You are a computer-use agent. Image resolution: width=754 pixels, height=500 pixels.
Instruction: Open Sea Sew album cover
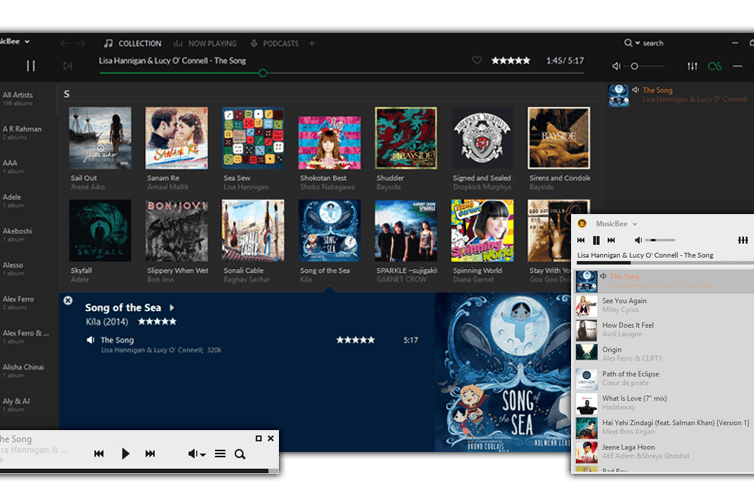pyautogui.click(x=253, y=138)
